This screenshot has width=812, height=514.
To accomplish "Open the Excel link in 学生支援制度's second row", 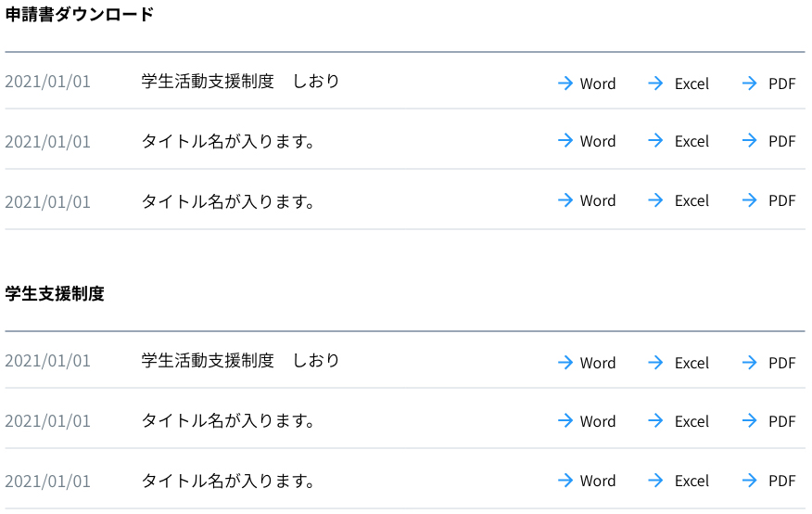I will click(691, 422).
